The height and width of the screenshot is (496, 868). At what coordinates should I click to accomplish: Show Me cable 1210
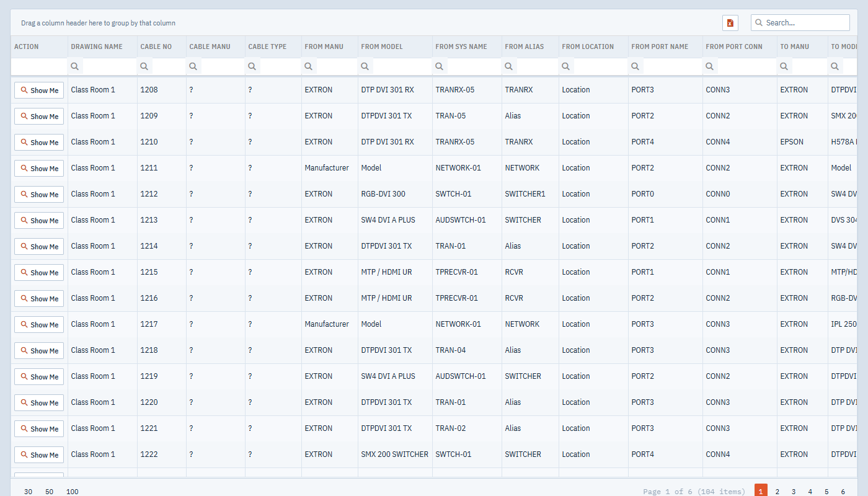[x=39, y=143]
